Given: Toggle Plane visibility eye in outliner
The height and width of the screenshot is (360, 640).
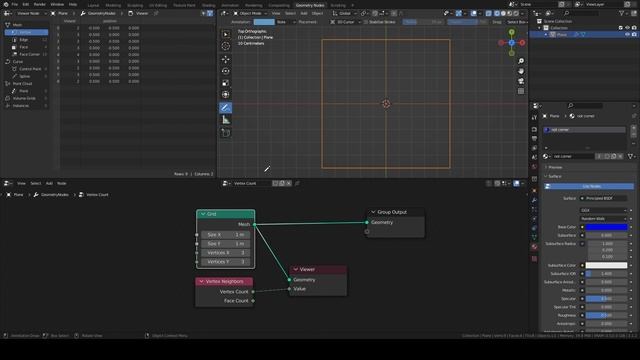Looking at the screenshot, I should pyautogui.click(x=627, y=35).
